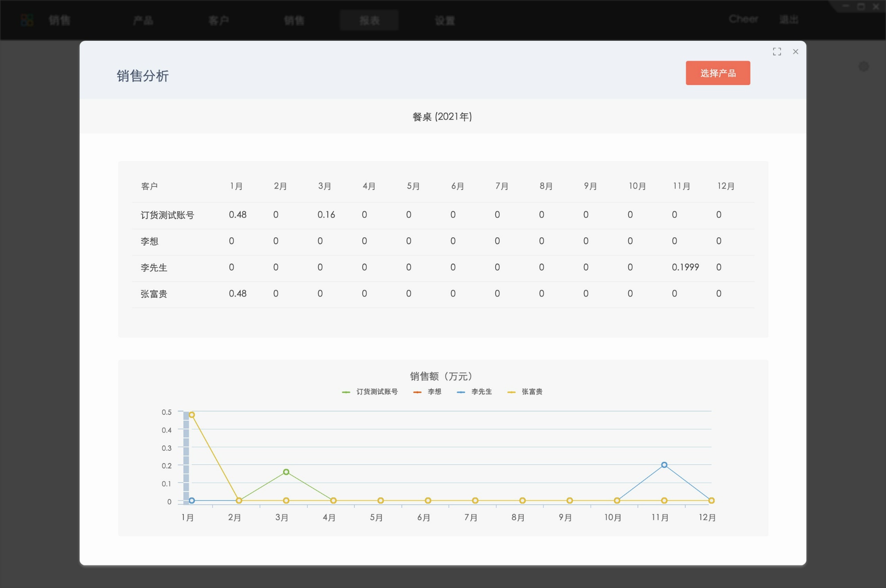
Task: Click the 6月 label on chart axis
Action: [424, 518]
